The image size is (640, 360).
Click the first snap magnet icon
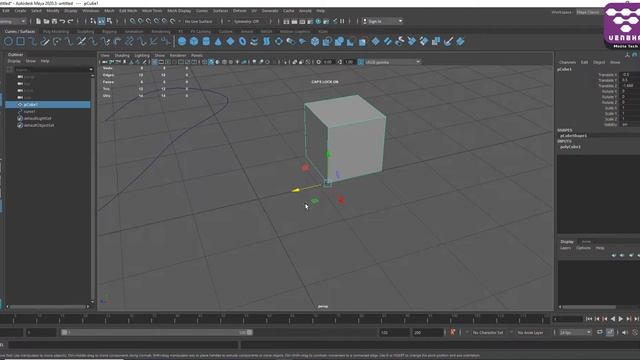click(133, 21)
